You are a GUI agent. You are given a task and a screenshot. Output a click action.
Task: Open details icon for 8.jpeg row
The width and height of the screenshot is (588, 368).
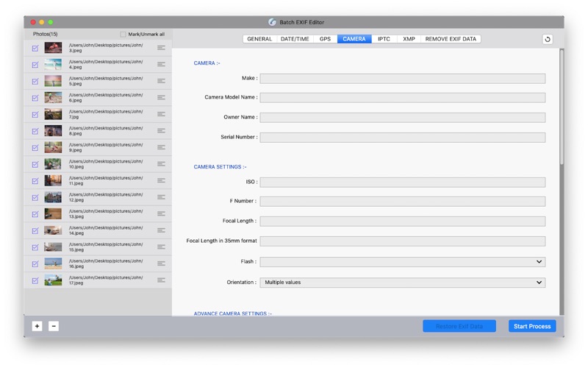[x=161, y=131]
